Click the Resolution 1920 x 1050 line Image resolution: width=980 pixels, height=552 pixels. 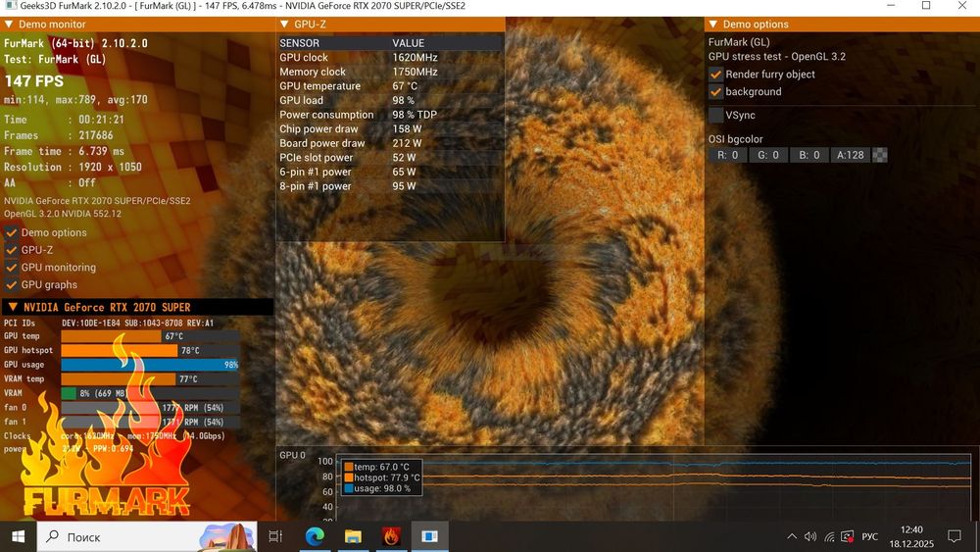tap(73, 167)
